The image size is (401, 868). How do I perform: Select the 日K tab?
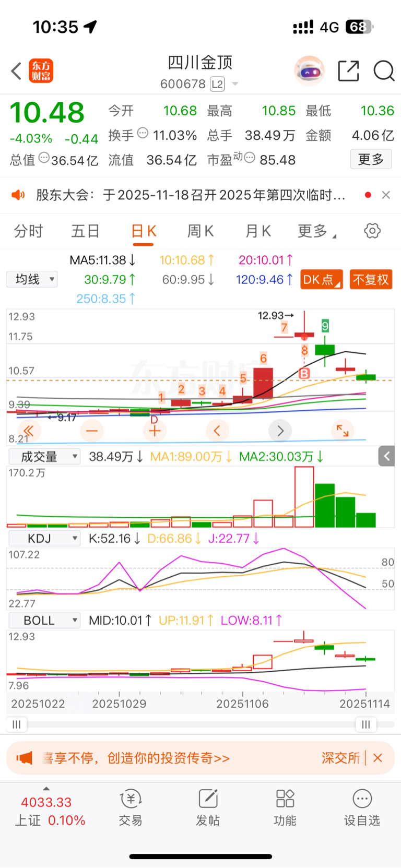tap(144, 231)
